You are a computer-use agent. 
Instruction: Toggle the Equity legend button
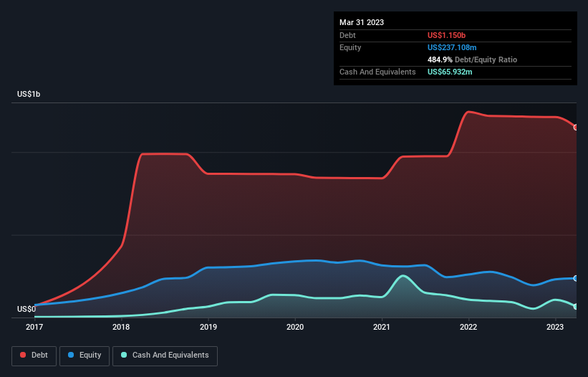[85, 355]
